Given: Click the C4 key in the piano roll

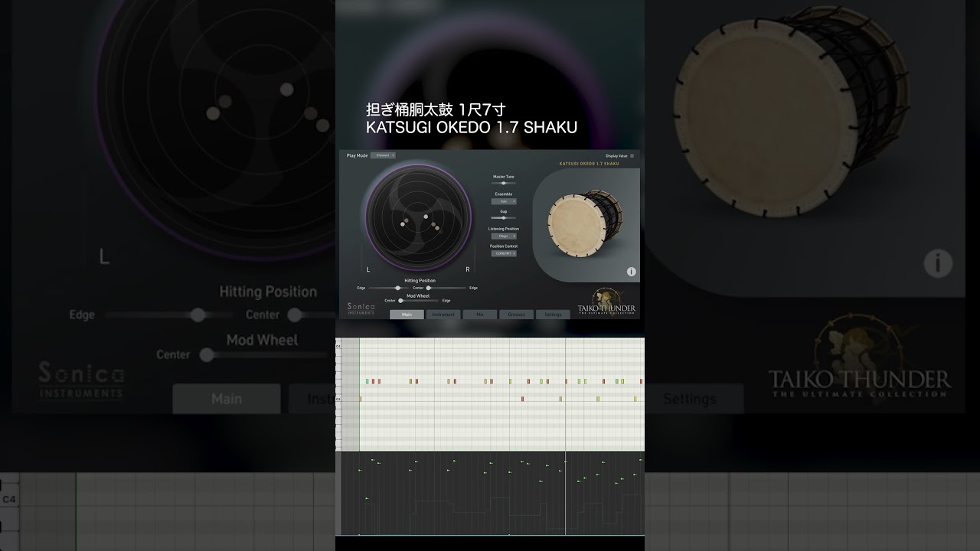Looking at the screenshot, I should (x=338, y=346).
